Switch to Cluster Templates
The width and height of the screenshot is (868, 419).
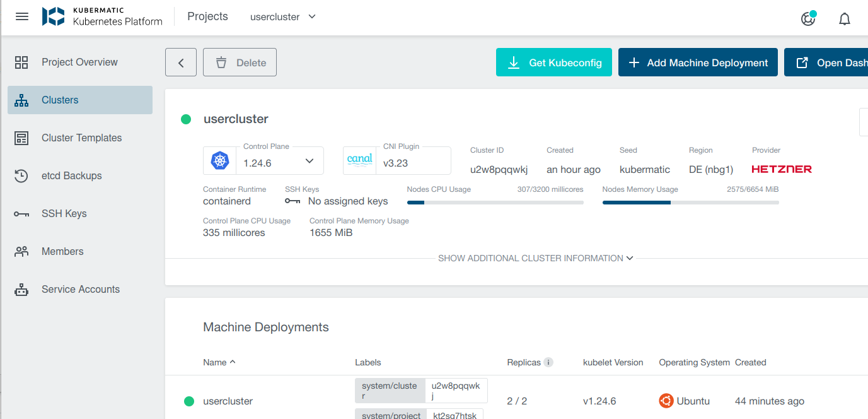click(81, 138)
